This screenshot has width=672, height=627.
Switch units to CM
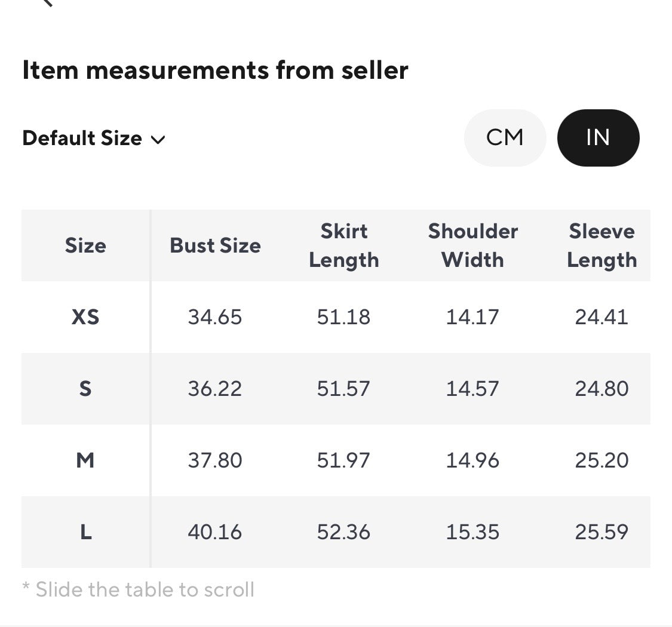pyautogui.click(x=505, y=137)
